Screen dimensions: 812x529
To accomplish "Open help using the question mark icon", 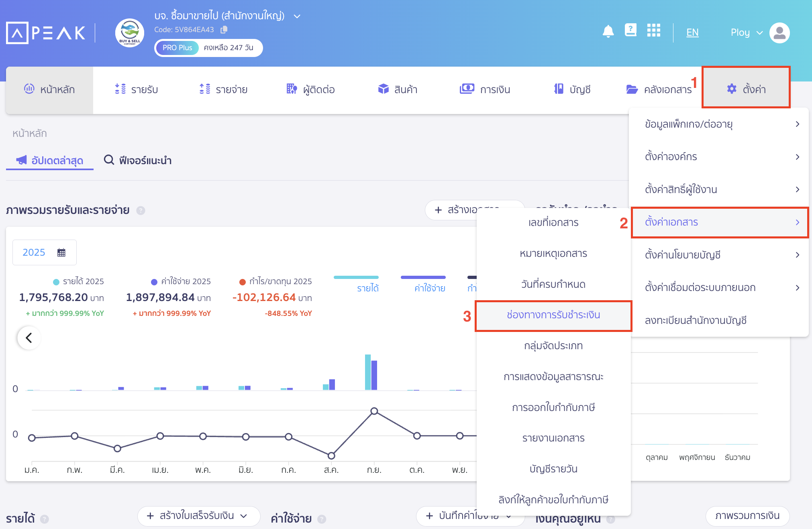I will click(630, 30).
